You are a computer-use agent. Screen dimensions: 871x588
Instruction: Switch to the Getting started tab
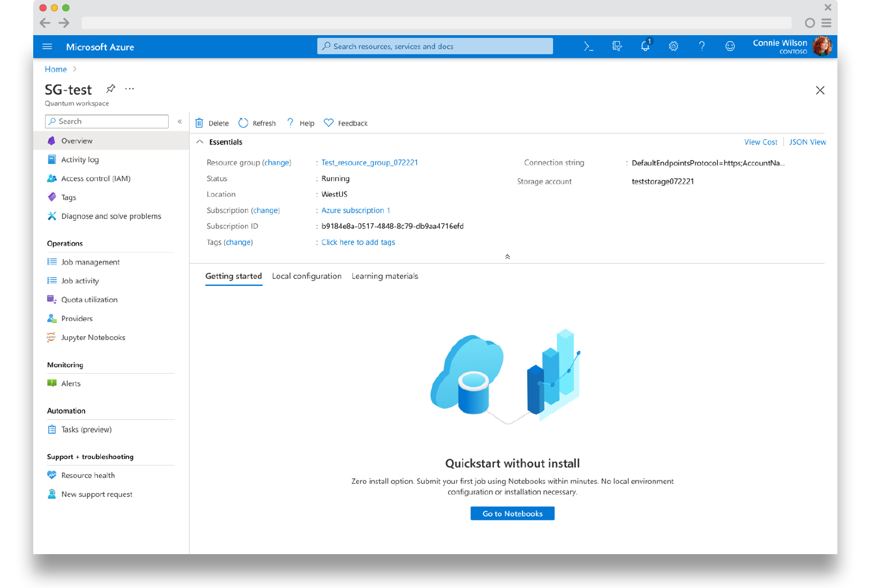click(x=233, y=276)
